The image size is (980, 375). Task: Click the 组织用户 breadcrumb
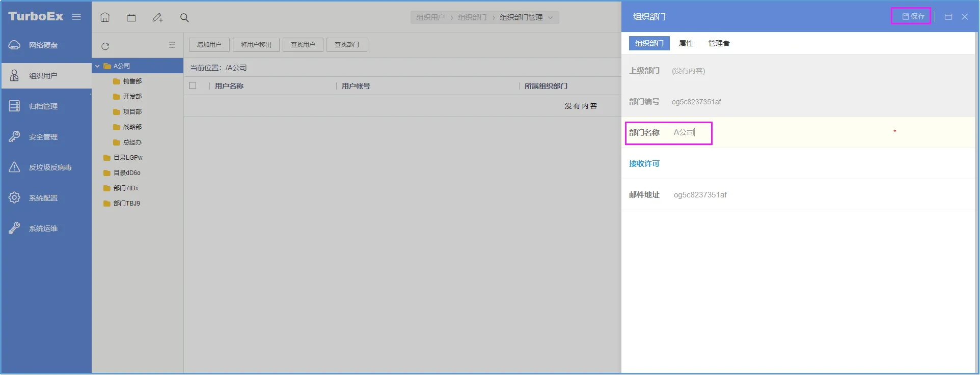tap(430, 17)
